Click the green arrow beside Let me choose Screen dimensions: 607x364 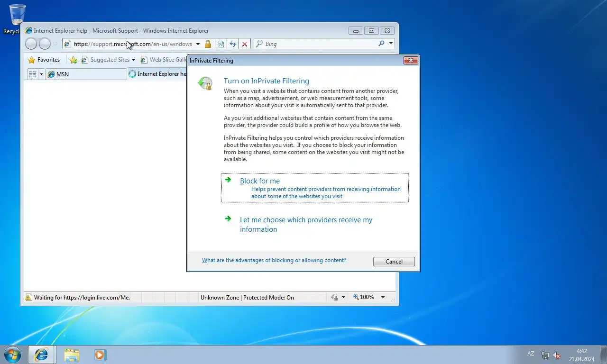pyautogui.click(x=228, y=218)
